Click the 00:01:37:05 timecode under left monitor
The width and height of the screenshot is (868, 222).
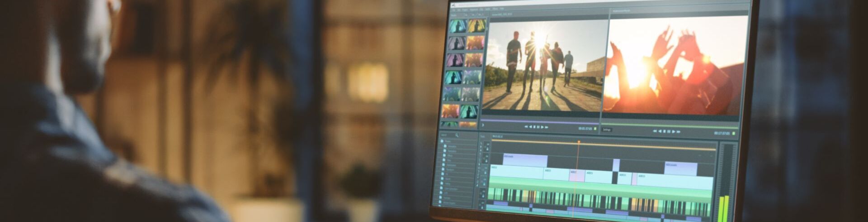[x=585, y=129]
